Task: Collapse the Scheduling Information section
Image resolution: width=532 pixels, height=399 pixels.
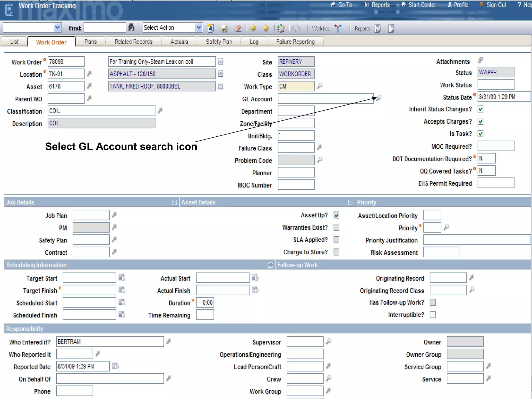Action: coord(270,265)
